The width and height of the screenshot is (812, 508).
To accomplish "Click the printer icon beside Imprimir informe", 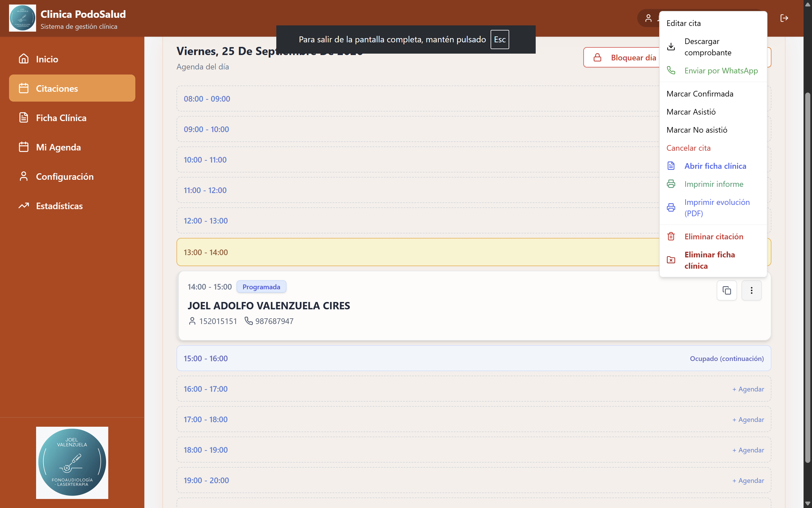I will pos(671,184).
